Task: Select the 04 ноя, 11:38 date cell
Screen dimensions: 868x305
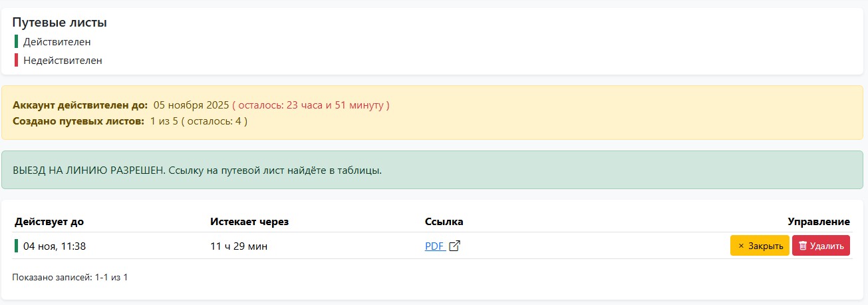Action: [x=55, y=246]
